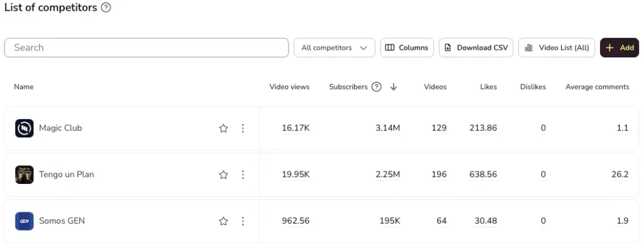
Task: Toggle the star for Somos GEN
Action: (223, 221)
